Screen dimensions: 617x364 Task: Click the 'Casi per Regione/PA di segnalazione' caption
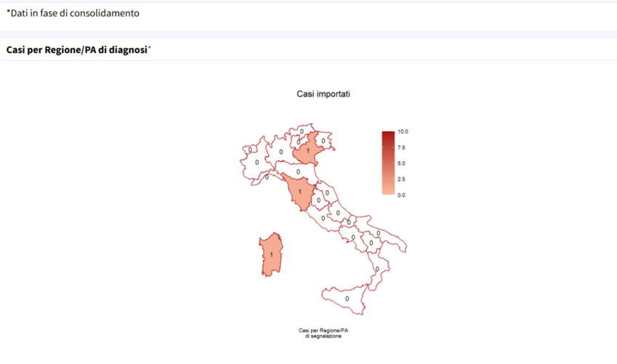pyautogui.click(x=323, y=333)
